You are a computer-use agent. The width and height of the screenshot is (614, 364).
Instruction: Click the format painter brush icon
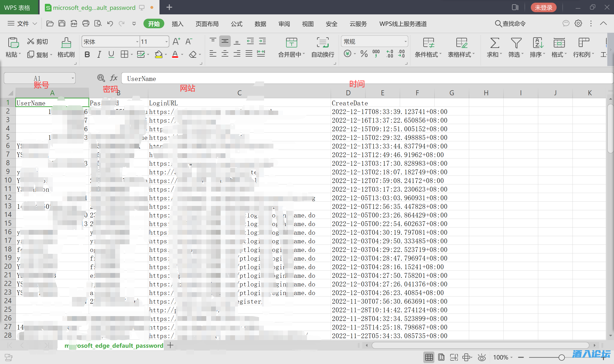point(66,43)
